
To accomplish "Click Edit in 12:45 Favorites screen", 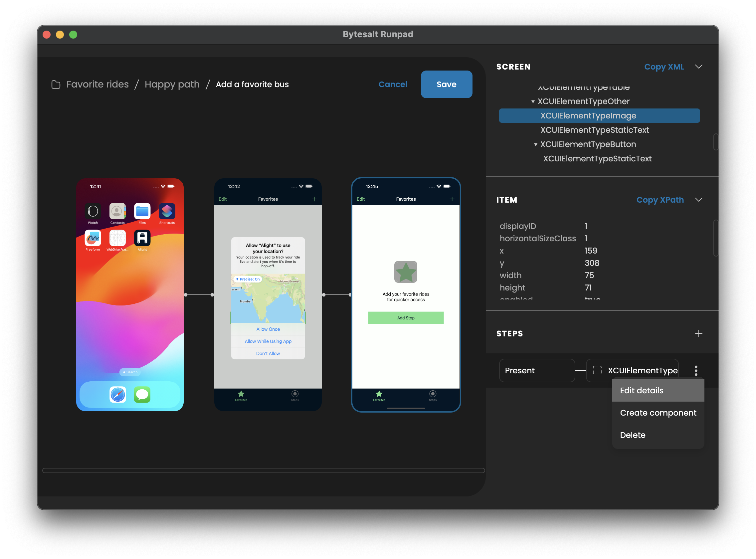I will [x=360, y=199].
